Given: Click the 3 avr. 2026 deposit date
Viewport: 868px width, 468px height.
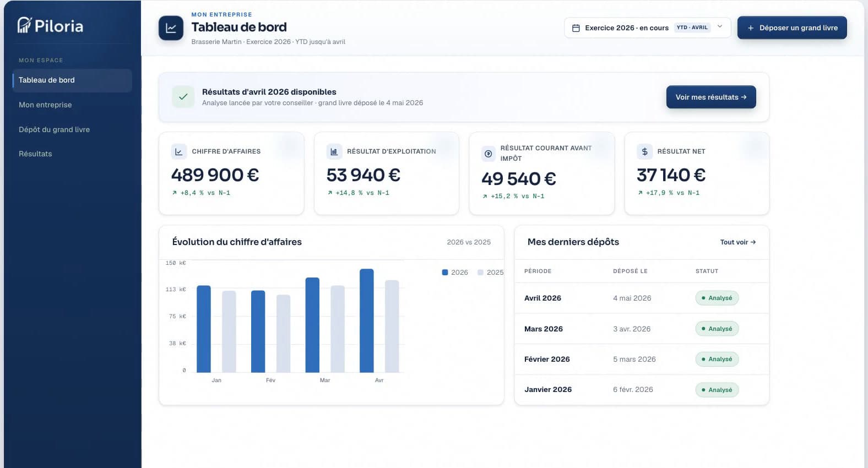Looking at the screenshot, I should [632, 329].
